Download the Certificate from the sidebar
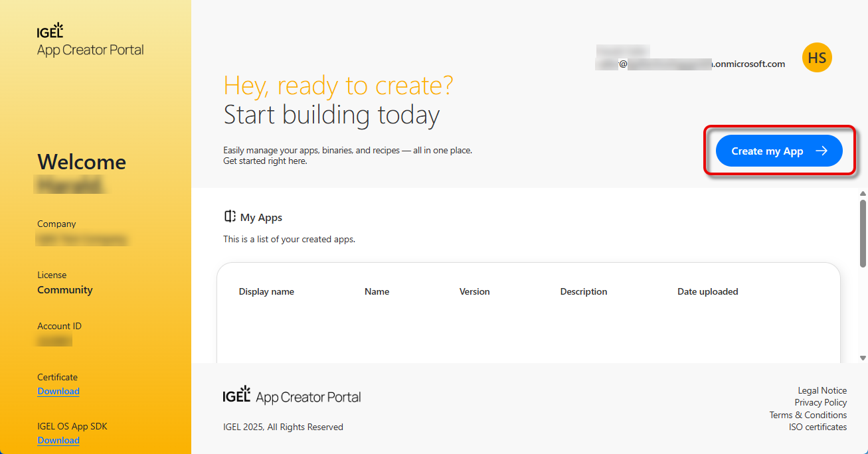Image resolution: width=868 pixels, height=454 pixels. tap(58, 391)
